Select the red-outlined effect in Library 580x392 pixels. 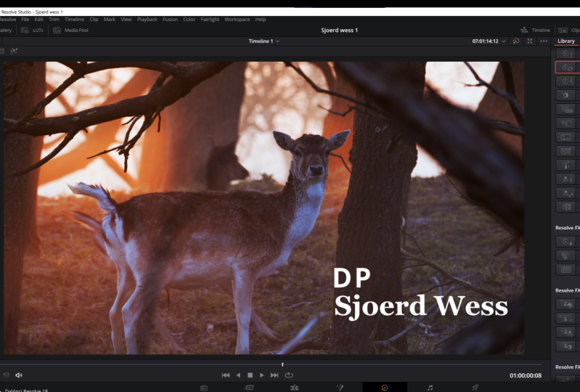[x=568, y=68]
